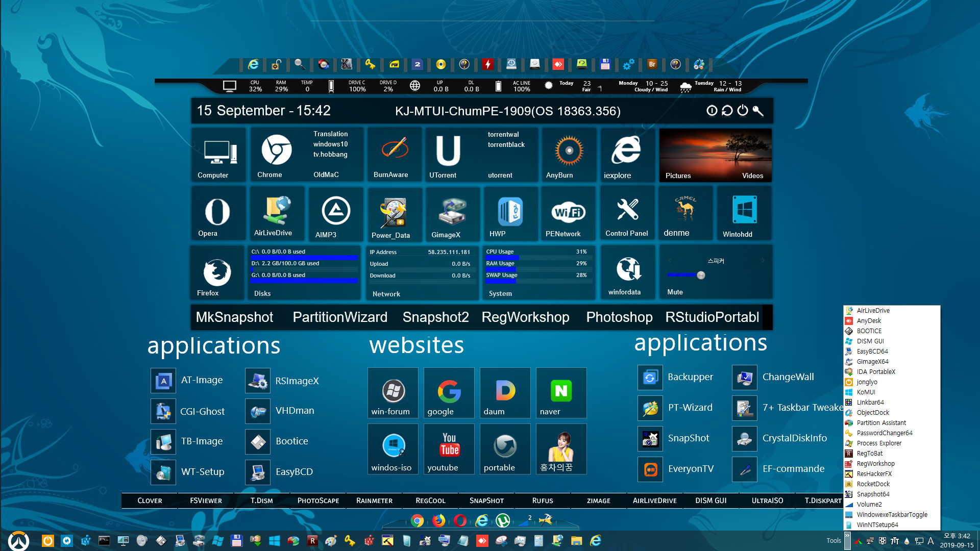Open winfordata tile

click(627, 272)
